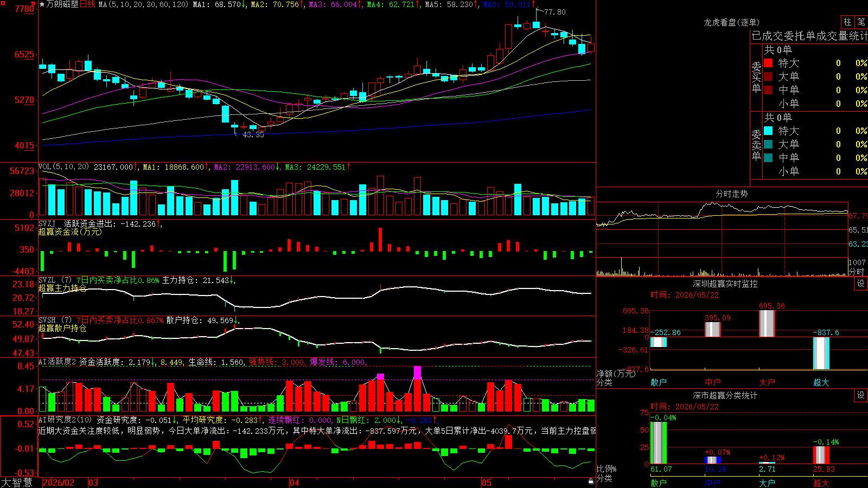Switch the order view to 笔 mode
Screen dimensions: 868x488
pos(861,22)
